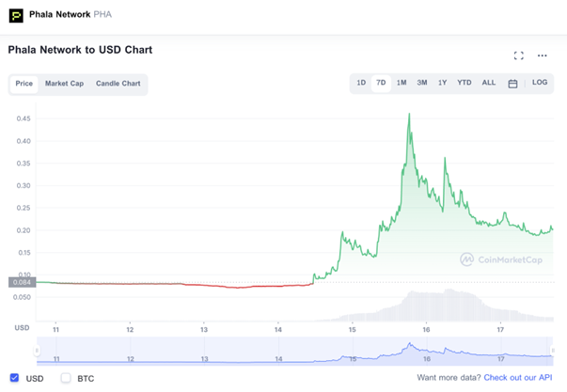Click the Phala Network logo icon
The height and width of the screenshot is (392, 567).
point(16,16)
